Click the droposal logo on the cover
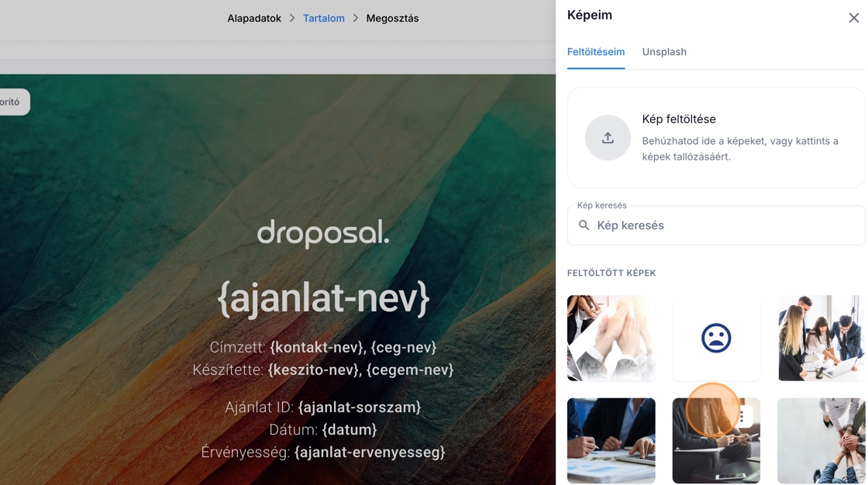 [x=323, y=233]
